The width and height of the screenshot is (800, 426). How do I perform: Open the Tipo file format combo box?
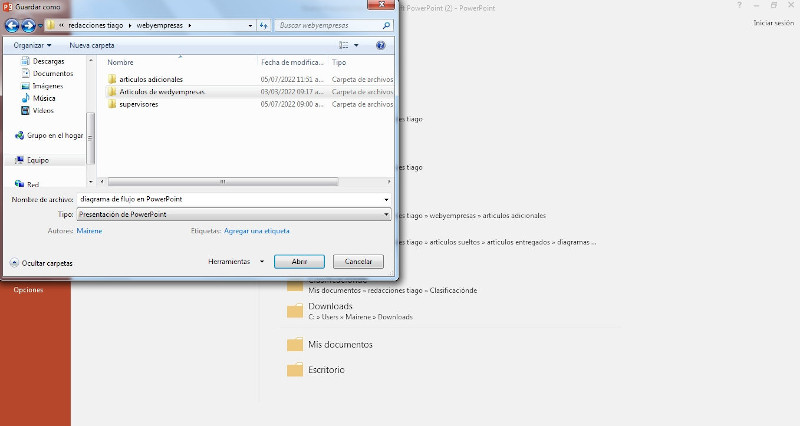click(234, 214)
